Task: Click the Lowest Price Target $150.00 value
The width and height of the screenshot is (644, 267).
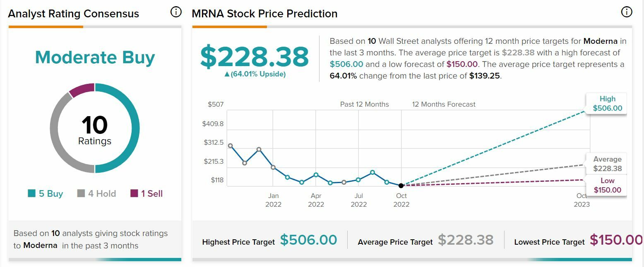Action: (616, 240)
